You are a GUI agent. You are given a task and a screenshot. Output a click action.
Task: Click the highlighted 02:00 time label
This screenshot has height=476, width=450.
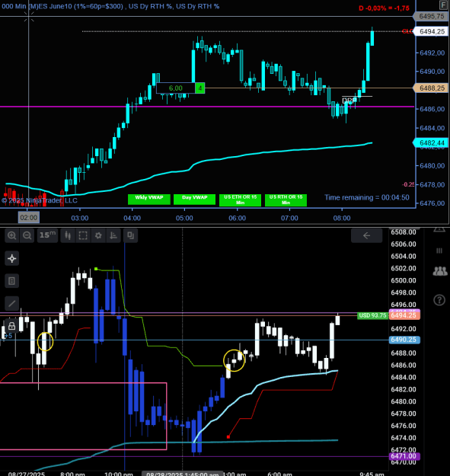[28, 218]
